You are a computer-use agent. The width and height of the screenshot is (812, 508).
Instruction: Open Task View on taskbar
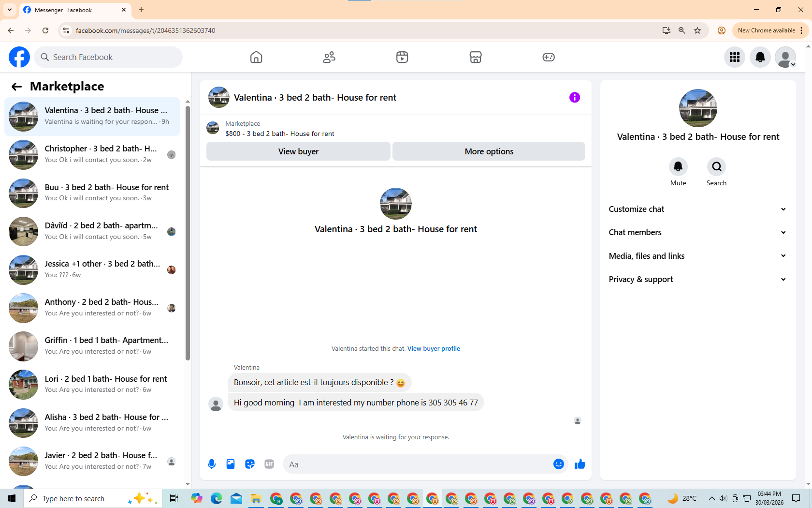[x=174, y=498]
